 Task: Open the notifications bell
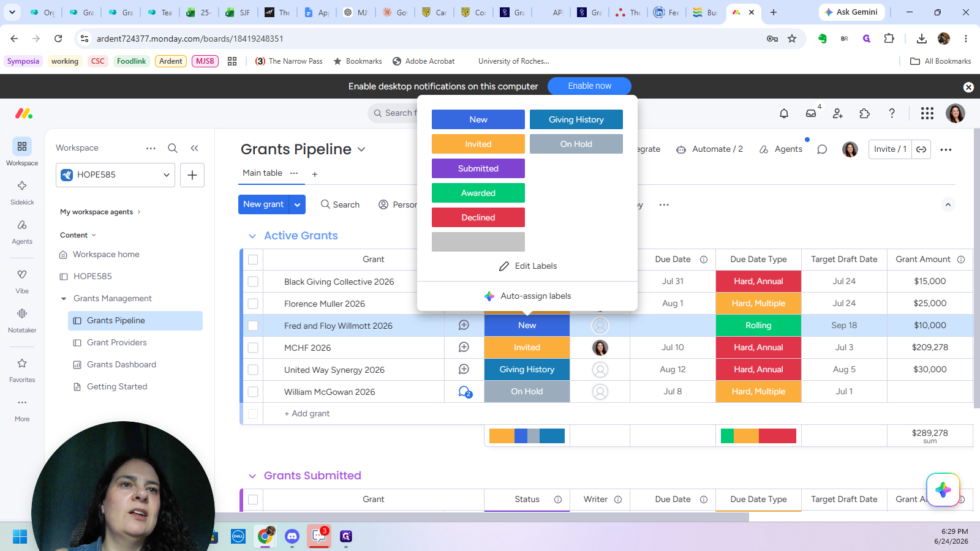pyautogui.click(x=783, y=113)
